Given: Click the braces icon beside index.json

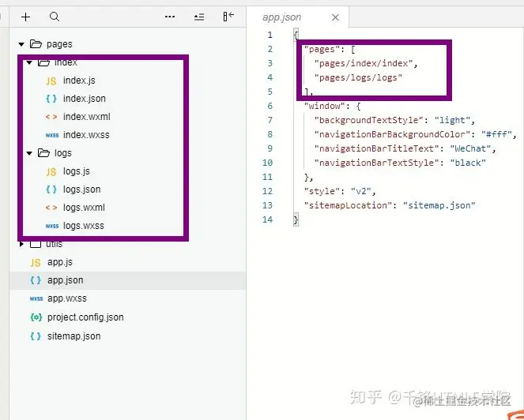Looking at the screenshot, I should click(51, 99).
